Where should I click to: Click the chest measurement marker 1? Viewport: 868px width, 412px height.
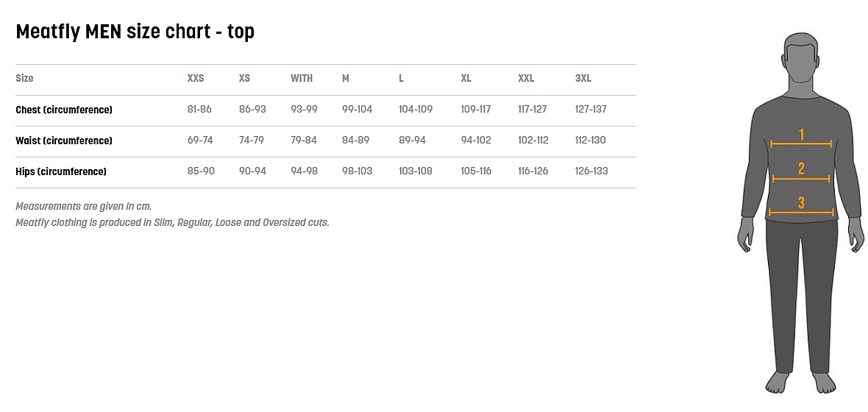click(x=801, y=135)
